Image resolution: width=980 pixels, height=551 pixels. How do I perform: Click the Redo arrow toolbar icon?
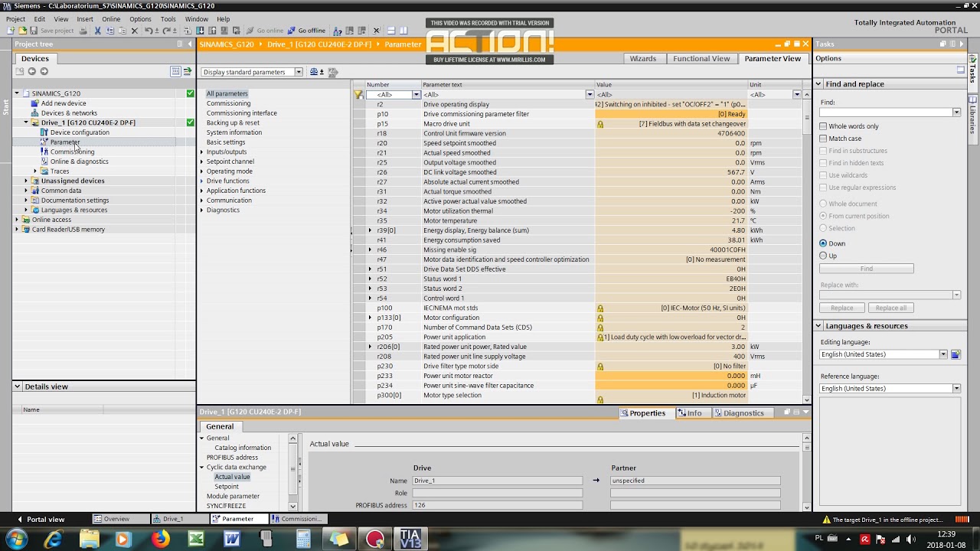tap(166, 31)
